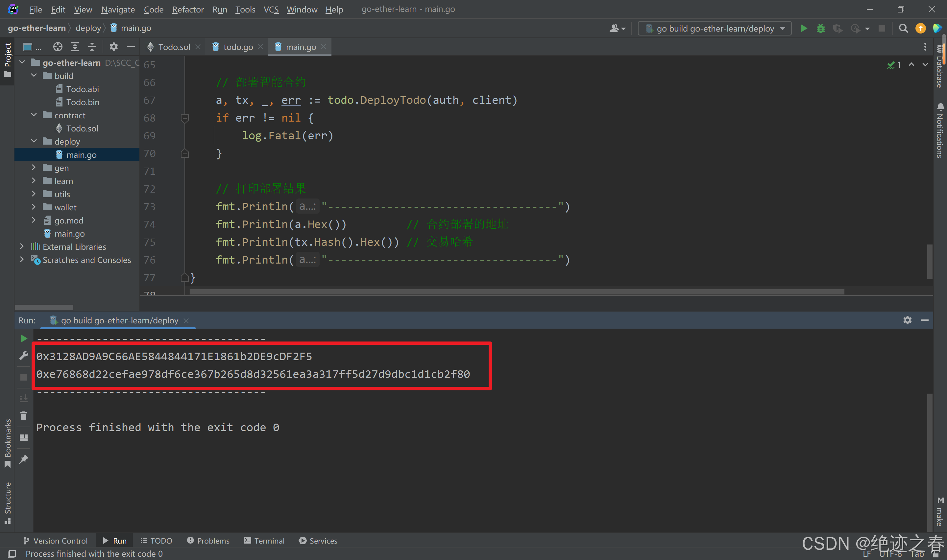Toggle the Bookmarks side panel
This screenshot has width=947, height=560.
pos(7,443)
